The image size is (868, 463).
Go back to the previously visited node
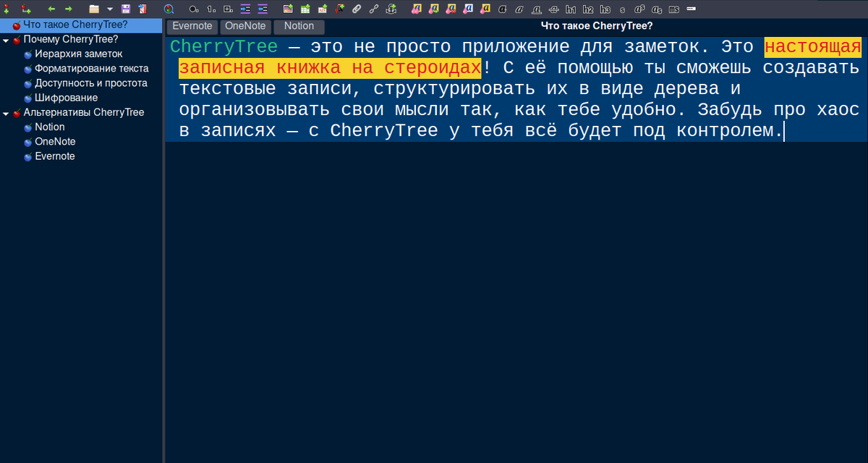tap(51, 9)
